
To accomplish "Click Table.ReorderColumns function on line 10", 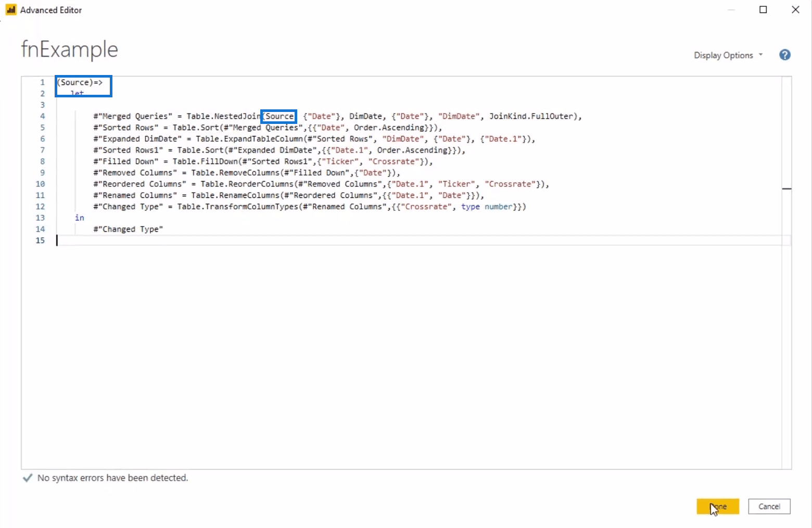I will click(x=247, y=184).
